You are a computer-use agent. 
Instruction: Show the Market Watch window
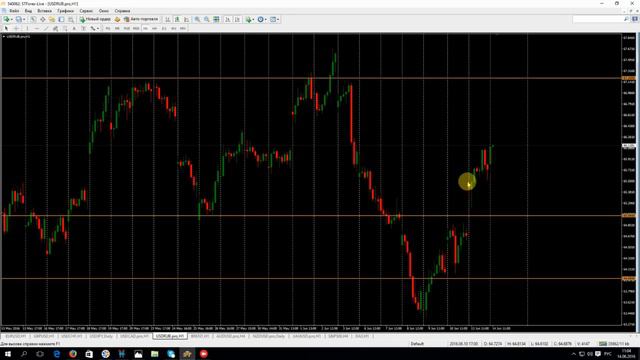[33, 19]
